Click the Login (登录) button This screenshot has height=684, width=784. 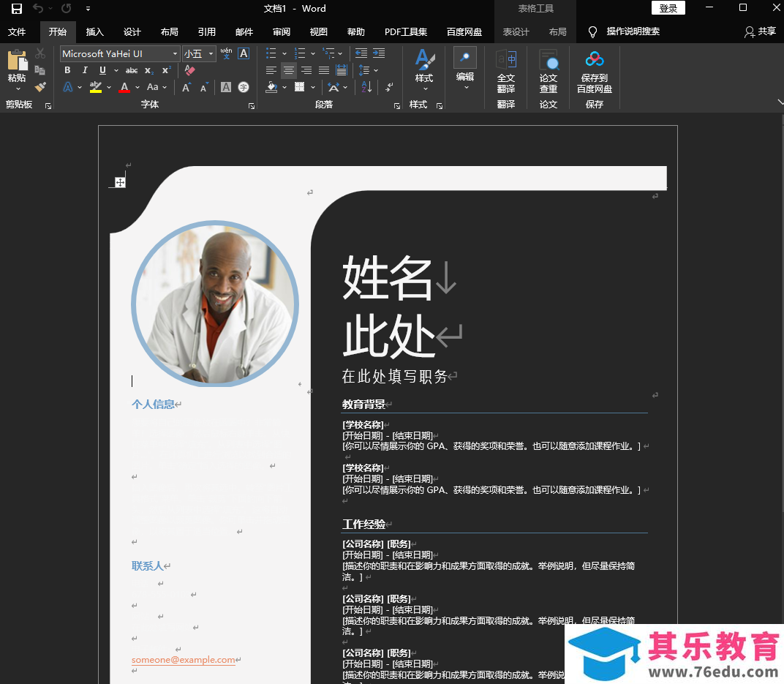(668, 8)
